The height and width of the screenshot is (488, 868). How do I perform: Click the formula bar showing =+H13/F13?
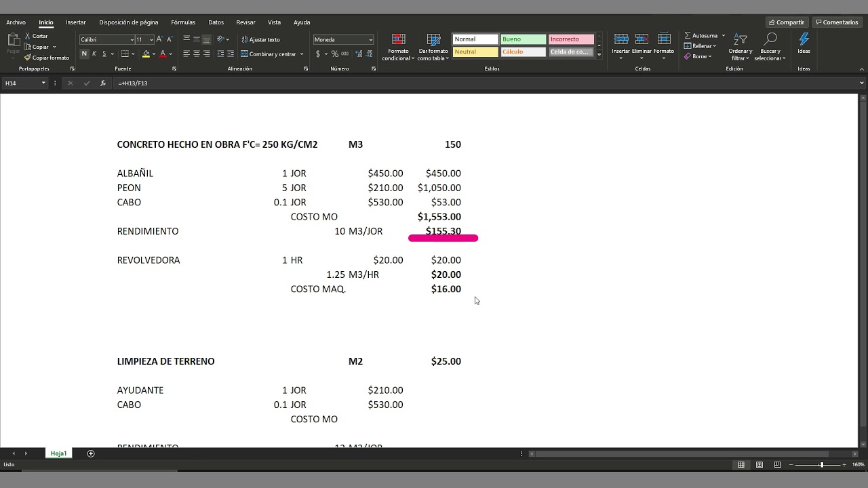pyautogui.click(x=488, y=83)
